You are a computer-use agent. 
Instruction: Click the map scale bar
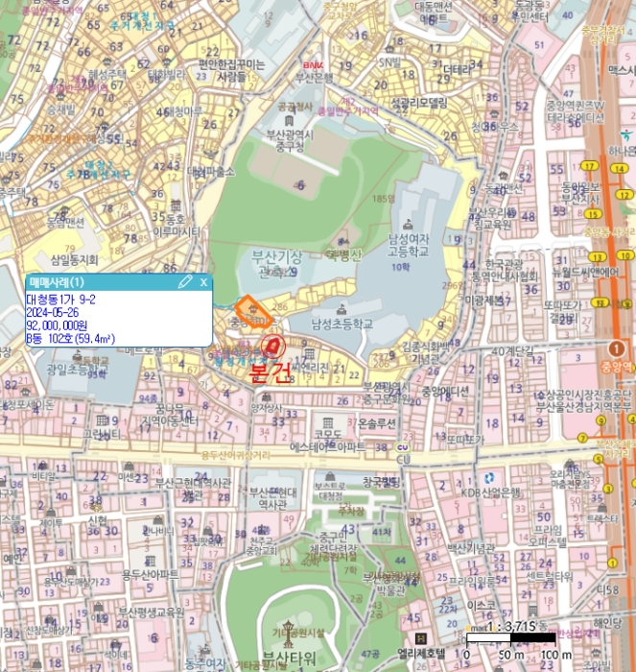tap(511, 637)
